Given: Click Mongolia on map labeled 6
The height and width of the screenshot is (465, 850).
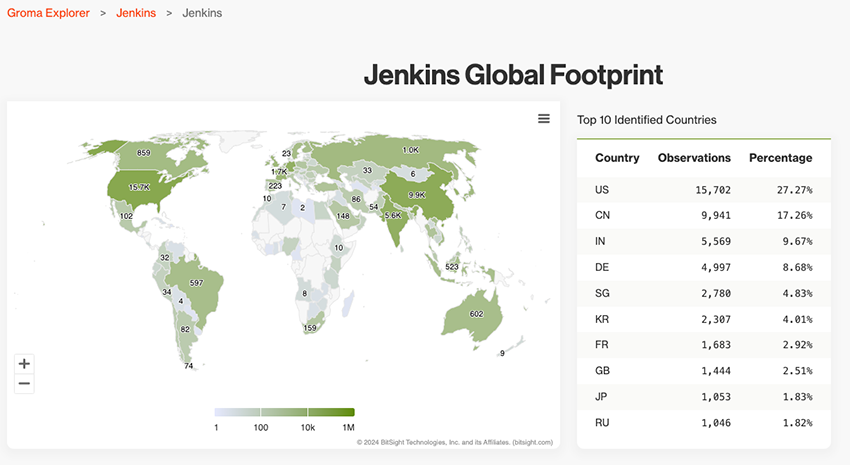Looking at the screenshot, I should tap(413, 174).
